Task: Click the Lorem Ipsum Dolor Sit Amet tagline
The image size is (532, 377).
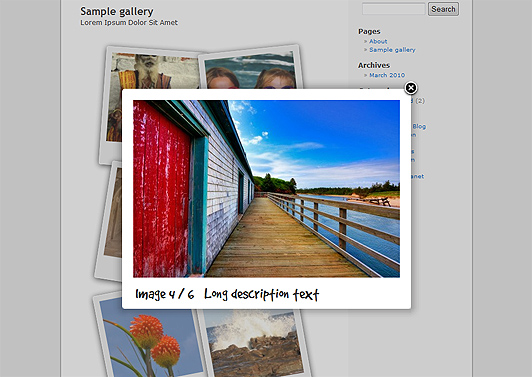Action: click(129, 23)
